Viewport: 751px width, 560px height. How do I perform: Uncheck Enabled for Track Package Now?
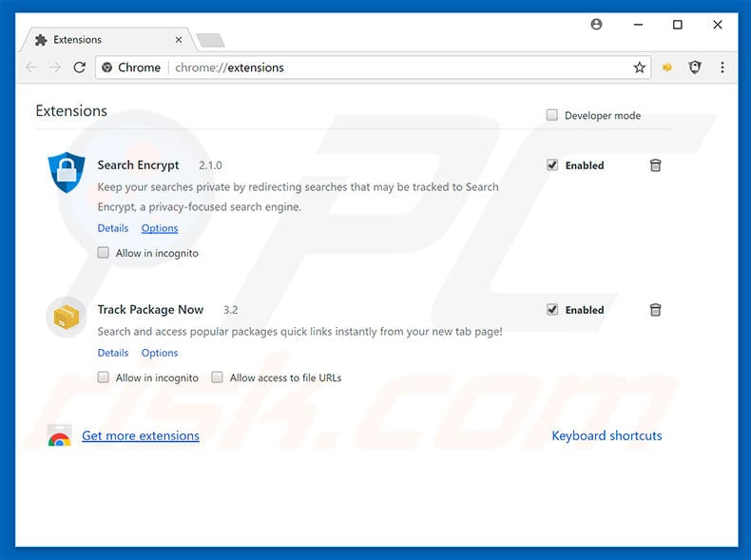point(552,310)
